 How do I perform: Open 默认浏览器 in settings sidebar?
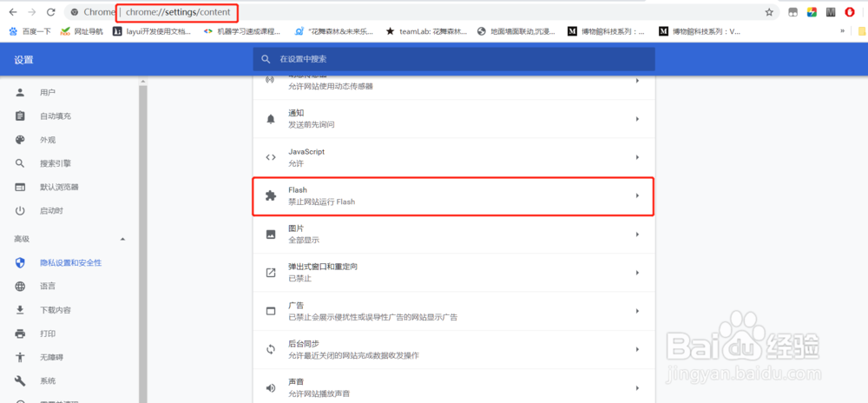click(59, 187)
